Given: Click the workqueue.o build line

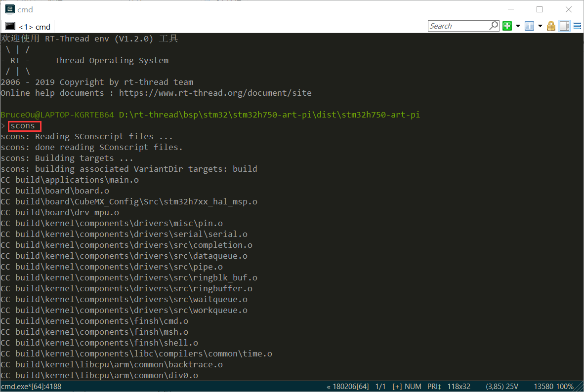Looking at the screenshot, I should pos(124,310).
